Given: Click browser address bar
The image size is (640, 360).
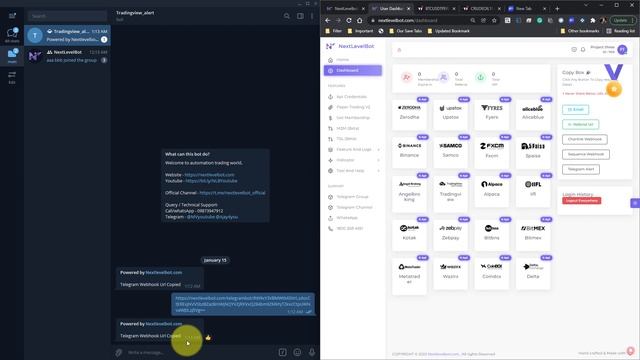Looking at the screenshot, I should click(x=420, y=20).
